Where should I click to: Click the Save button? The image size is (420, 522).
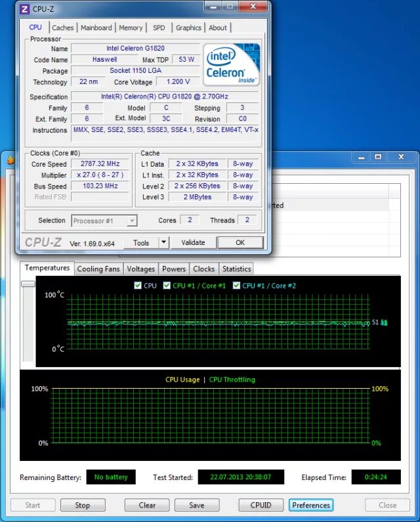197,505
